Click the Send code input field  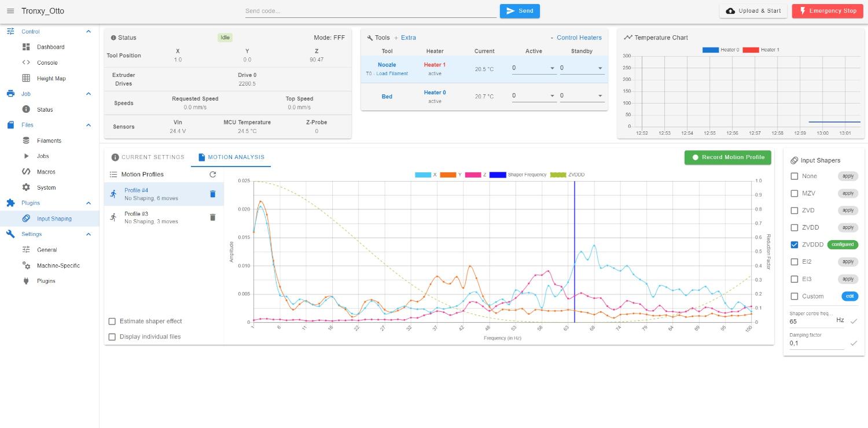(x=370, y=11)
